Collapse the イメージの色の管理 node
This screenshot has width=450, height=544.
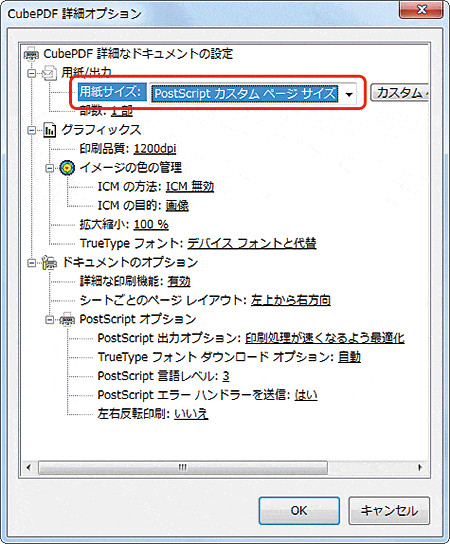click(50, 168)
